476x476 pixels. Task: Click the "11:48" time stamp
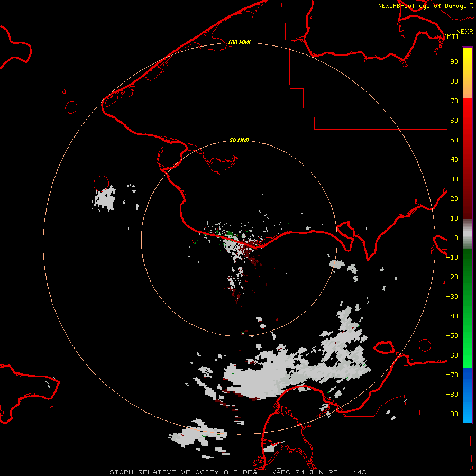click(x=354, y=472)
